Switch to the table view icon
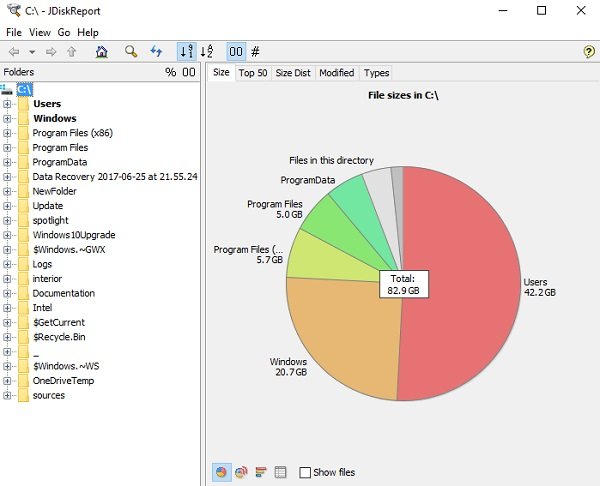Viewport: 600px width, 486px height. [x=280, y=472]
